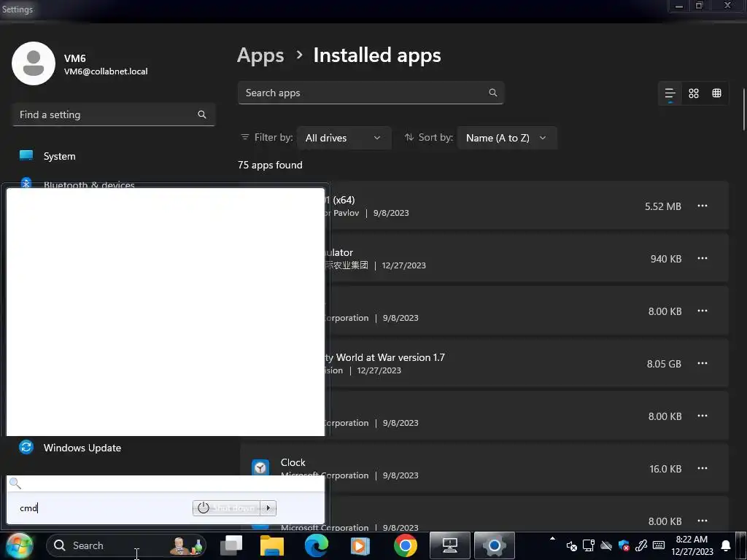This screenshot has width=747, height=560.
Task: Switch to grid view layout
Action: [694, 93]
